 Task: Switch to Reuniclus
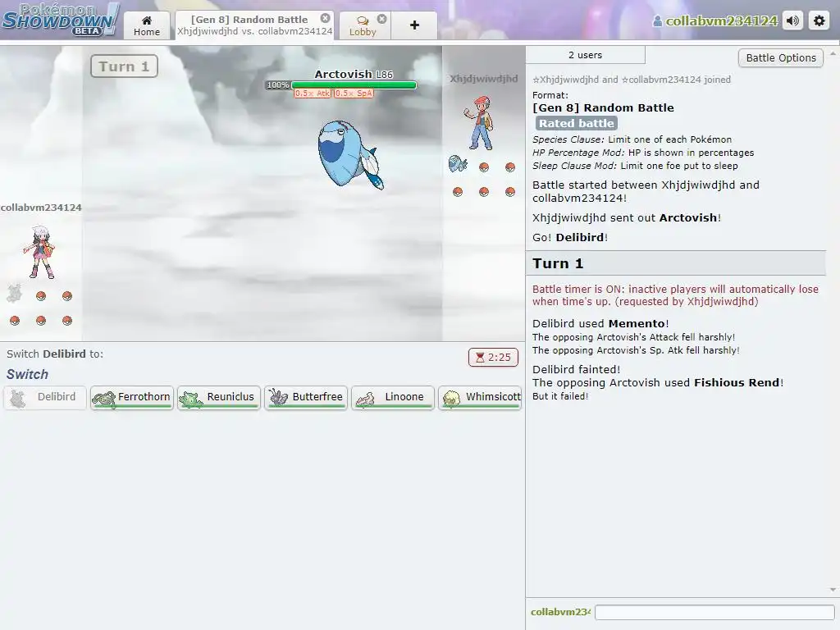[x=218, y=398]
